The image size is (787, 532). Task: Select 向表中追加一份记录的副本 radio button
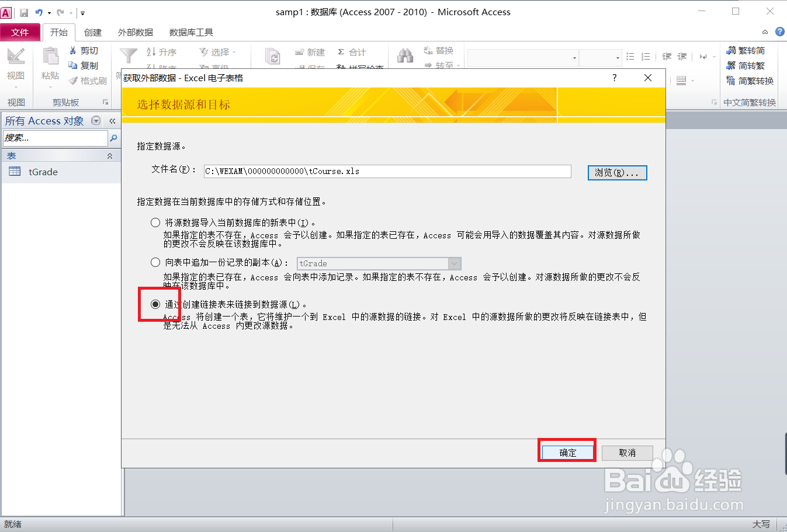(x=155, y=263)
